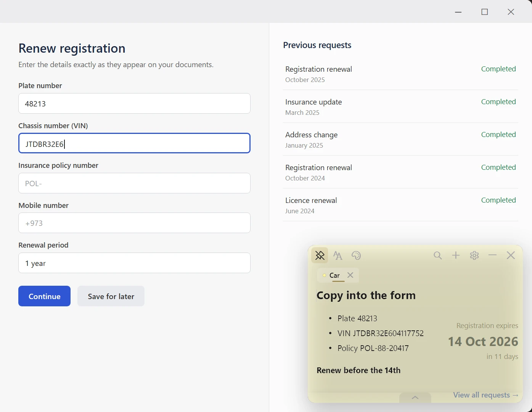
Task: Open the October 2025 Registration renewal request
Action: [x=400, y=74]
